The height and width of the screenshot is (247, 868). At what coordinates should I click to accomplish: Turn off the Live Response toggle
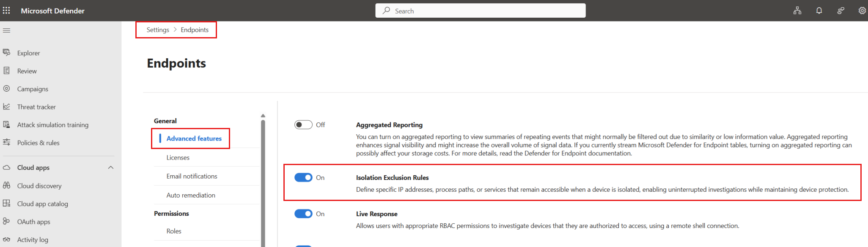tap(303, 214)
